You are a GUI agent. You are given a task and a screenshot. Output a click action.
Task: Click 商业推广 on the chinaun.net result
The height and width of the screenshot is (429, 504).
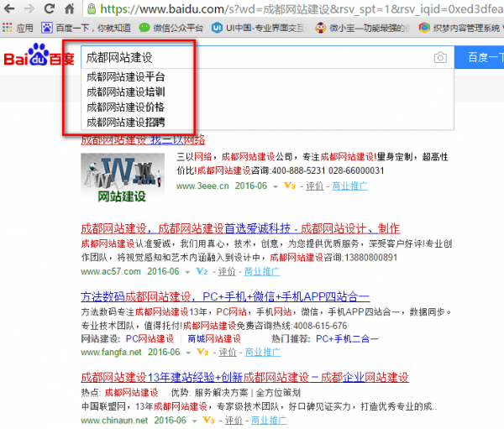point(269,421)
